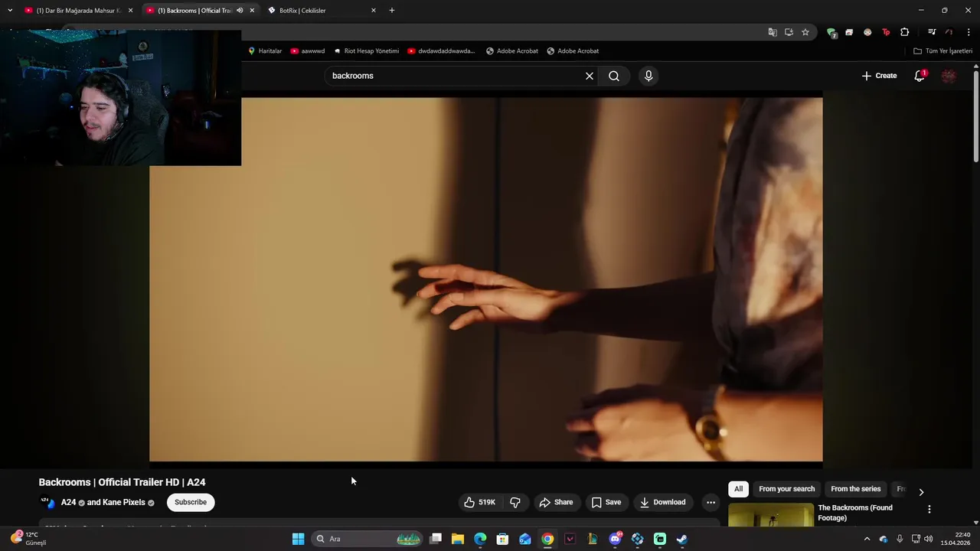Open Steam from the taskbar
The image size is (980, 551).
tap(681, 539)
